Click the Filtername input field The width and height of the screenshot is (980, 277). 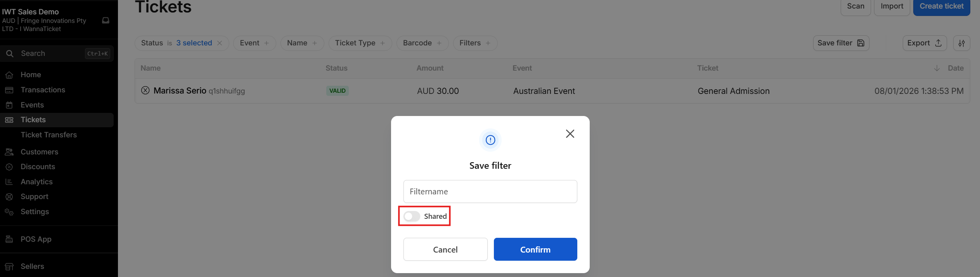tap(490, 191)
